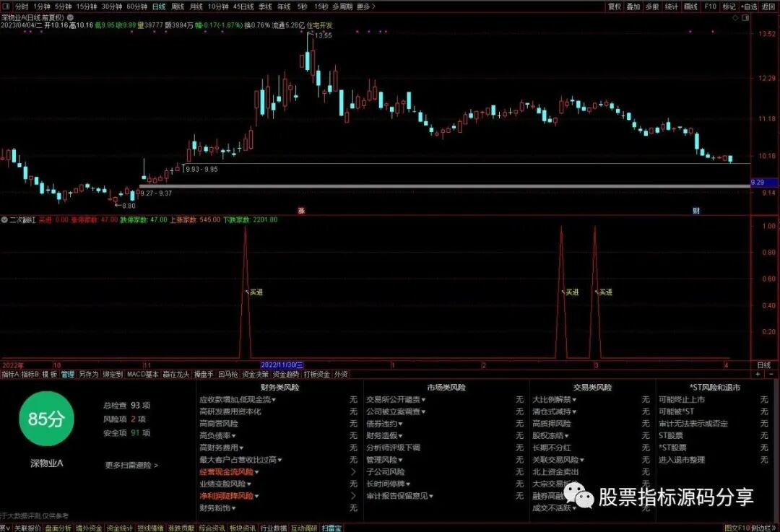Switch to the 5分钟 period
Screen dimensions: 780x532
63,6
